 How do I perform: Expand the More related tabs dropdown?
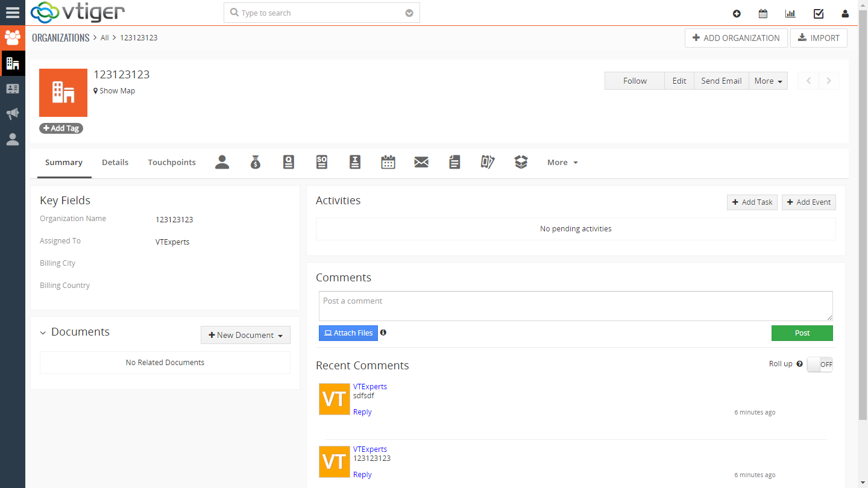click(562, 163)
